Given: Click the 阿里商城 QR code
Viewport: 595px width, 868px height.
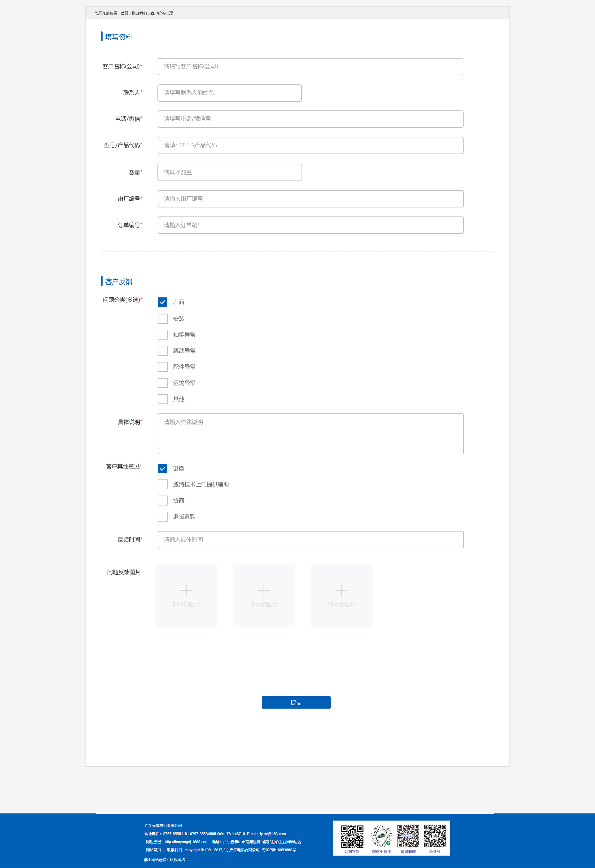Looking at the screenshot, I should click(408, 837).
